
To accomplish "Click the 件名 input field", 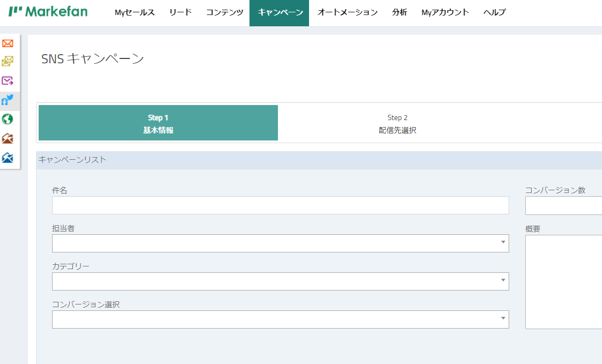I will 281,205.
